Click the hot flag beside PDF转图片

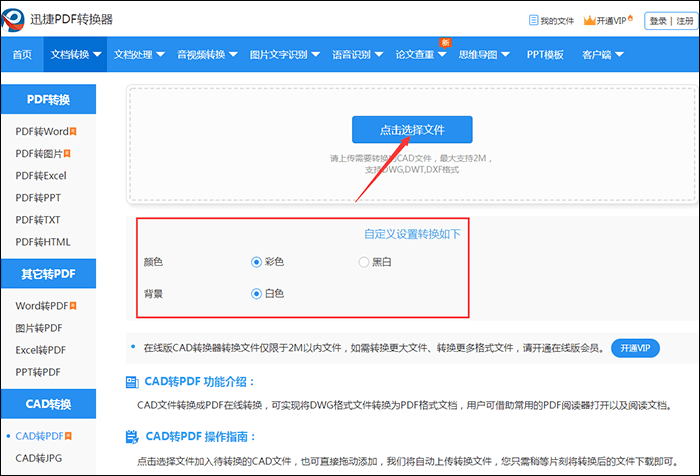(67, 154)
